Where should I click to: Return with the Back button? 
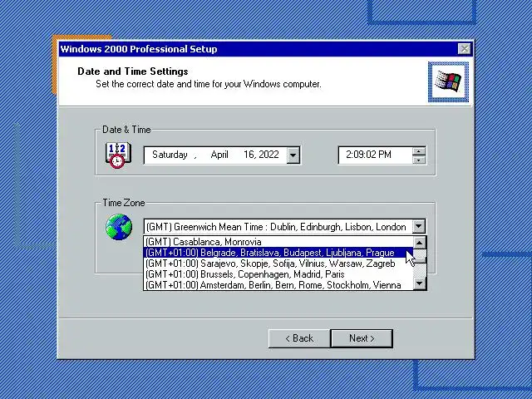[x=299, y=338]
